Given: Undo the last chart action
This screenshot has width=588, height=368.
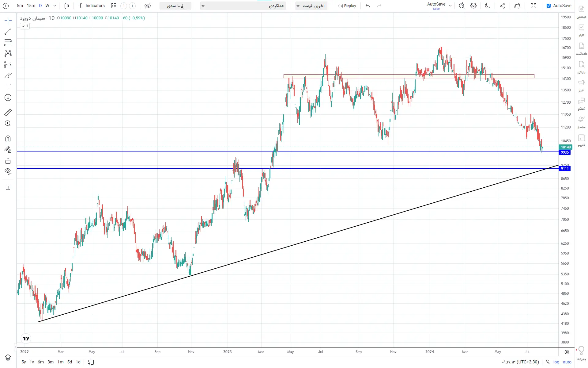Looking at the screenshot, I should [x=367, y=6].
